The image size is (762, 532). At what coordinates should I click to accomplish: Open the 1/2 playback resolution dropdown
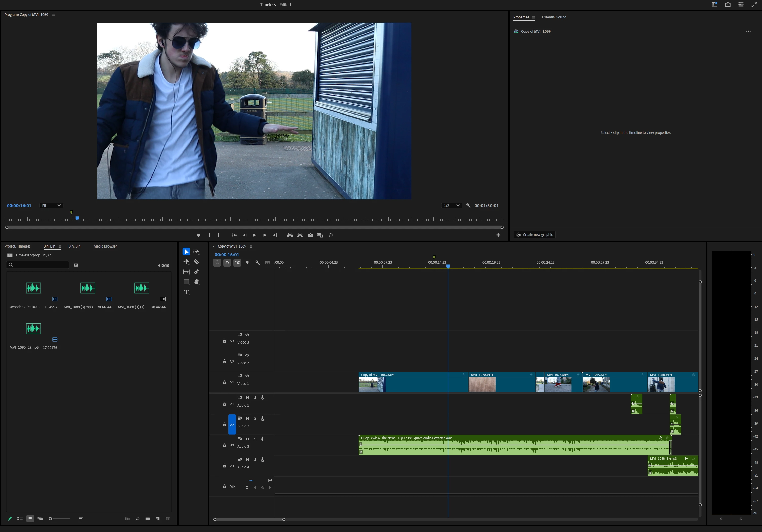tap(452, 206)
